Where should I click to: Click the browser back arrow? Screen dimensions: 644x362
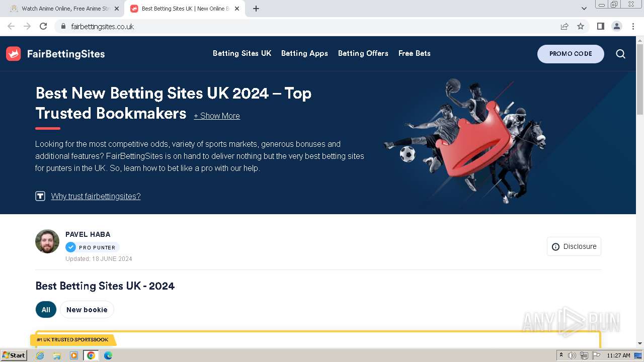pyautogui.click(x=11, y=26)
